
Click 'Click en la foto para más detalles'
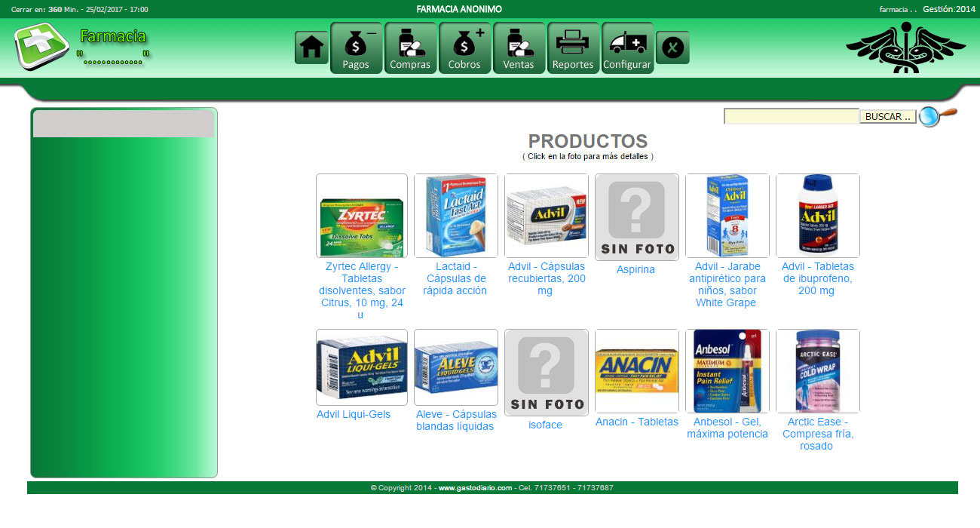click(588, 156)
